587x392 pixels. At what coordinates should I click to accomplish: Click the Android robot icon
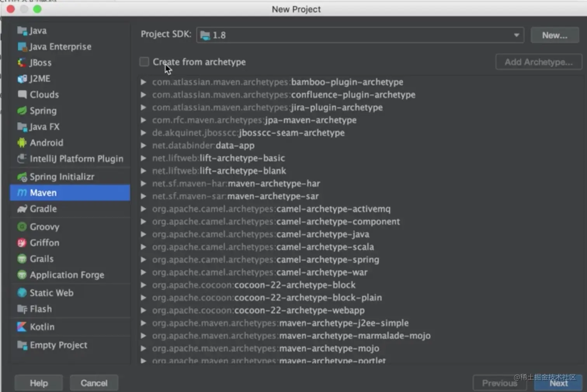(x=22, y=143)
